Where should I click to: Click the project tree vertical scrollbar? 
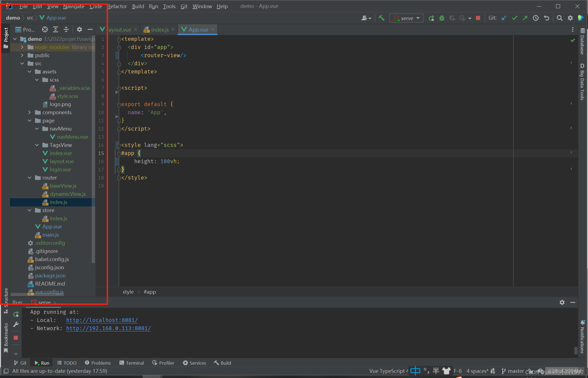point(93,150)
